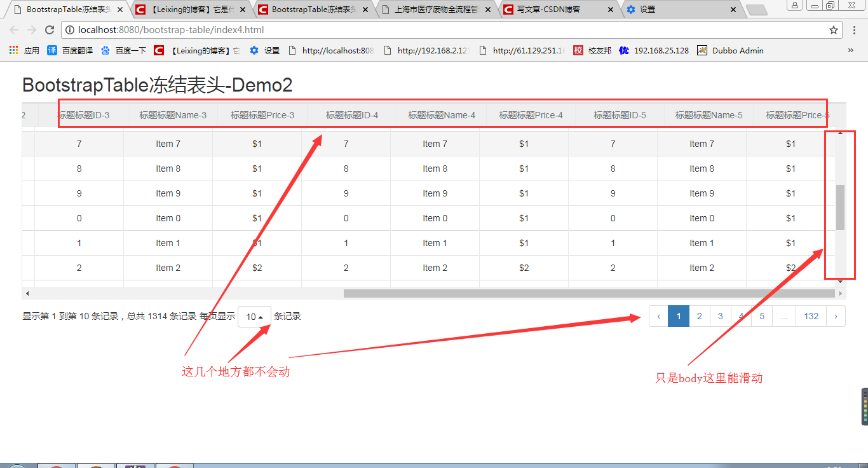Screen dimensions: 868x468
Task: Click the horizontal scrollbar left arrow
Action: point(27,293)
